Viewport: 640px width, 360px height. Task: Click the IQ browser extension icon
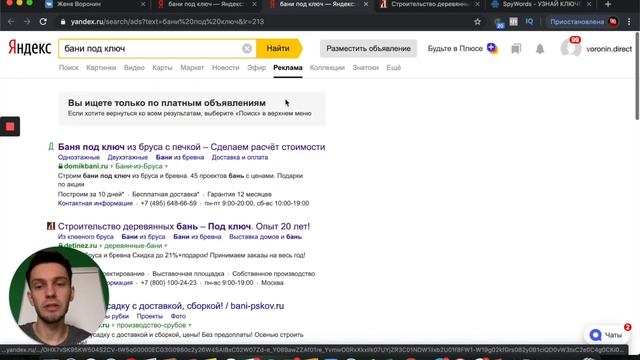pyautogui.click(x=529, y=22)
